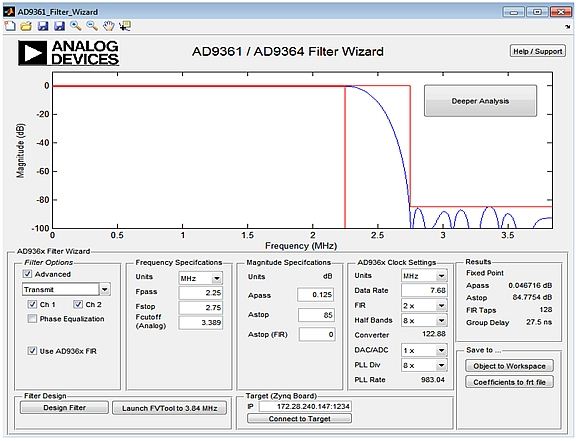Open a file with the folder icon
This screenshot has height=441, width=580.
pyautogui.click(x=26, y=26)
